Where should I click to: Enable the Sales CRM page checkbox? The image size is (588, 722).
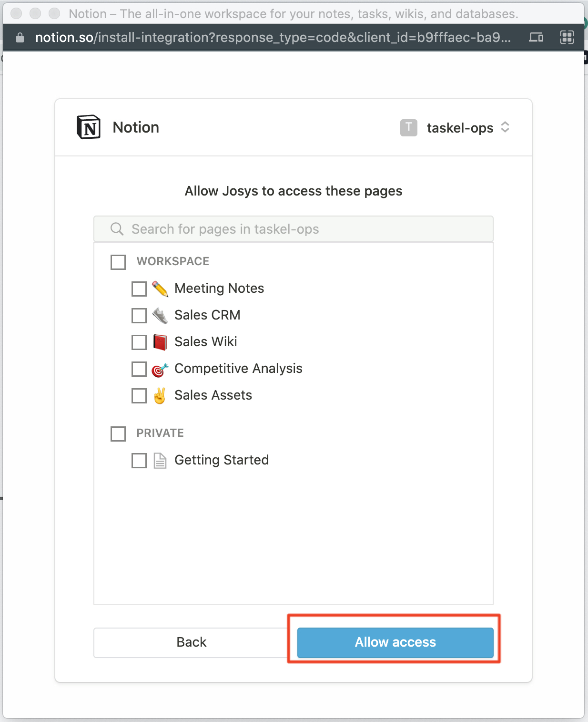tap(139, 316)
